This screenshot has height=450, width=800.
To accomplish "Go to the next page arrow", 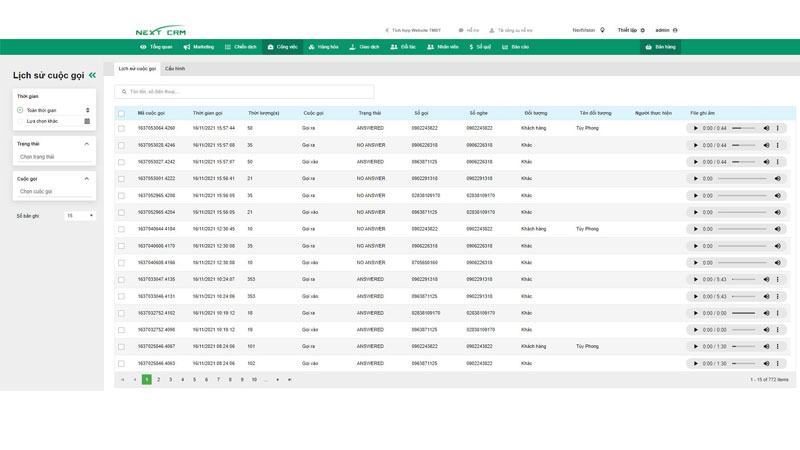I will pos(278,380).
